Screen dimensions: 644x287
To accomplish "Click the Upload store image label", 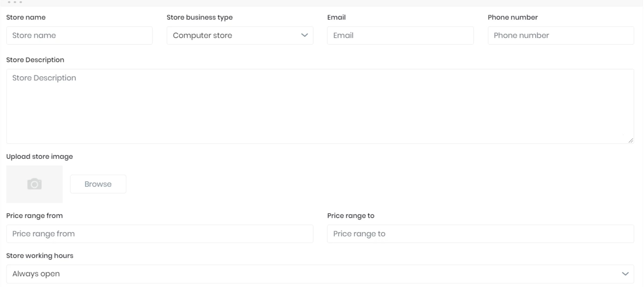I will pyautogui.click(x=39, y=156).
